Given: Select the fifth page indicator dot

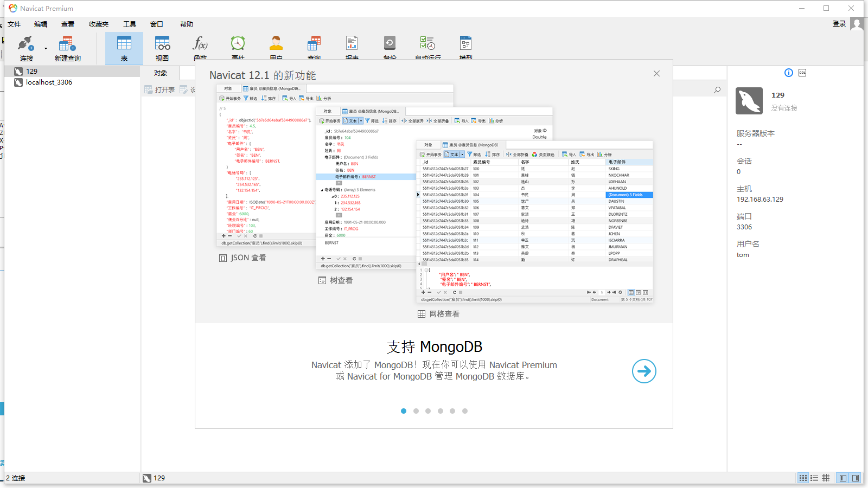Looking at the screenshot, I should pos(452,411).
